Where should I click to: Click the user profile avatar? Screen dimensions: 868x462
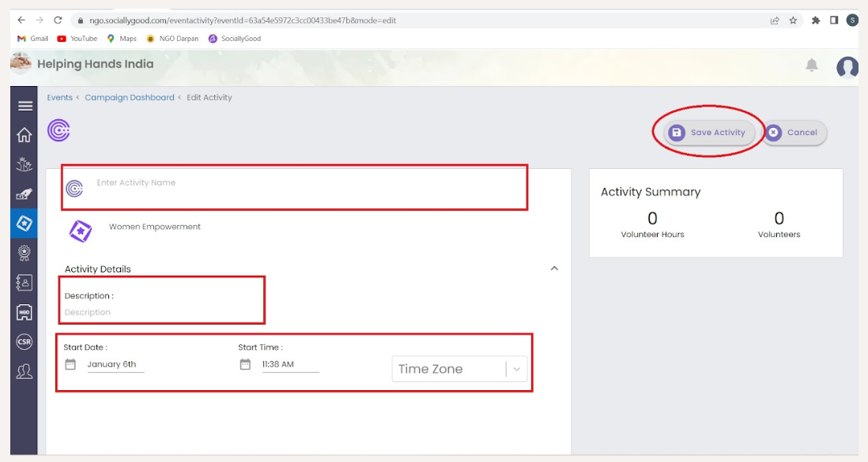pyautogui.click(x=847, y=67)
